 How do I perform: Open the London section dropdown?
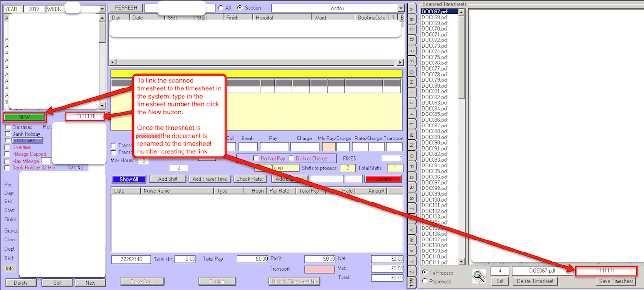(x=401, y=8)
